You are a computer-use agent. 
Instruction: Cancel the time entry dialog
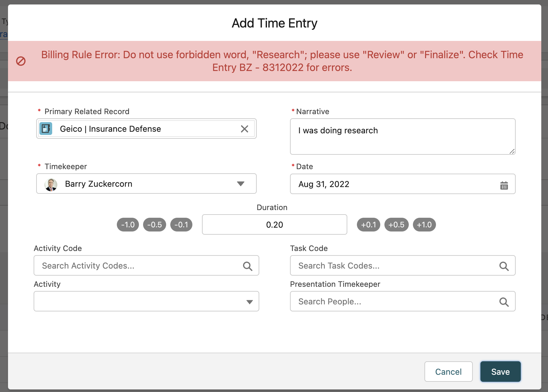[448, 372]
